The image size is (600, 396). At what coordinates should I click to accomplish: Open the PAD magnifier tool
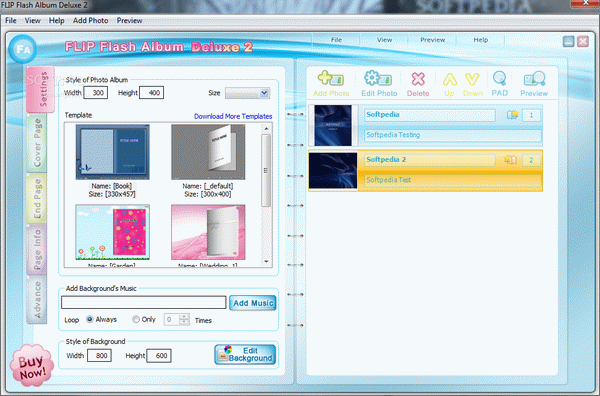[x=499, y=78]
